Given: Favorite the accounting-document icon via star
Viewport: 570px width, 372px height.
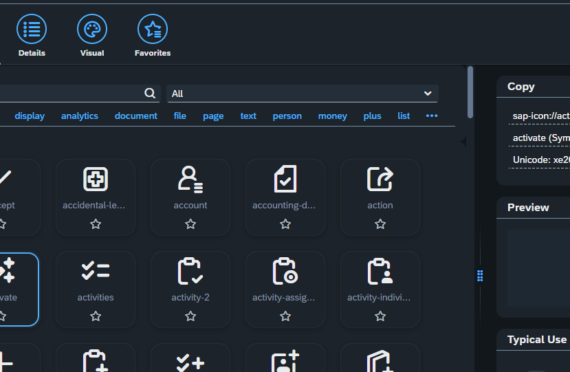Looking at the screenshot, I should (x=285, y=224).
